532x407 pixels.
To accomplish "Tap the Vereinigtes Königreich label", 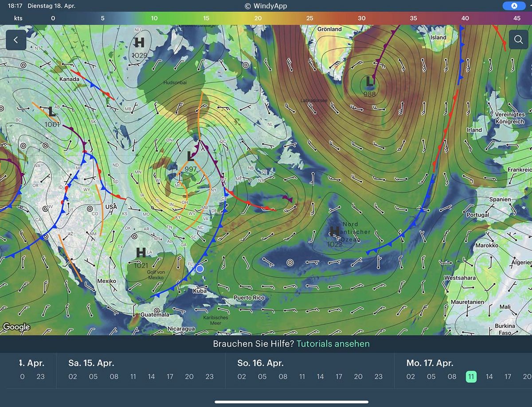I will coord(510,118).
